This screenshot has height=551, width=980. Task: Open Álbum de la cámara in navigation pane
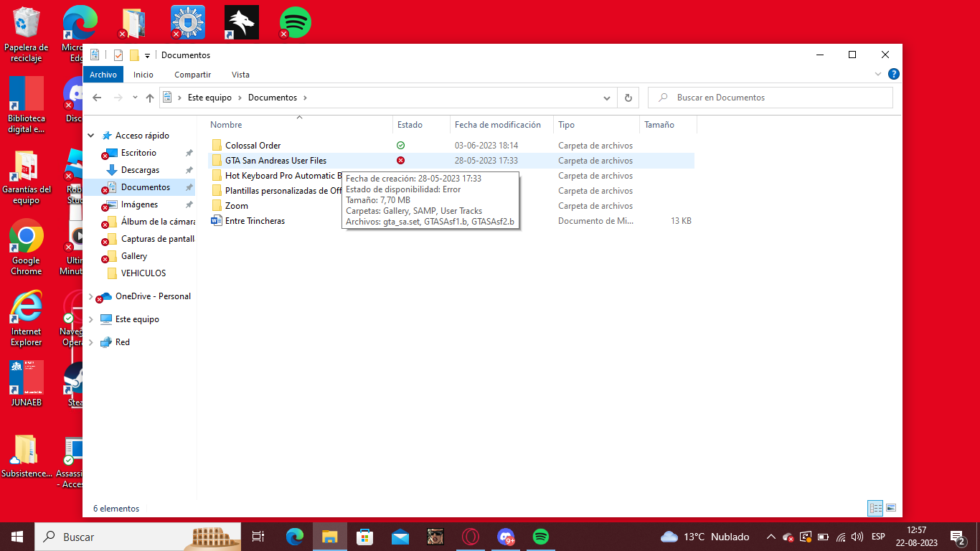pos(158,222)
